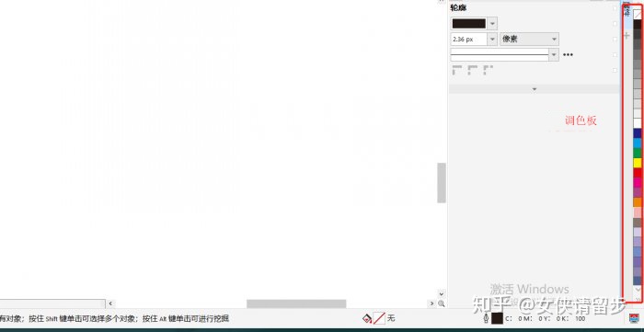The image size is (644, 332).
Task: Open the outline width dropdown arrow
Action: click(492, 40)
